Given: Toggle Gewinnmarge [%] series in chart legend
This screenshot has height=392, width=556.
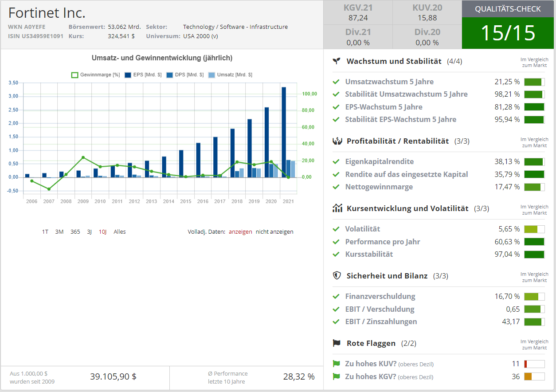Looking at the screenshot, I should pos(96,75).
